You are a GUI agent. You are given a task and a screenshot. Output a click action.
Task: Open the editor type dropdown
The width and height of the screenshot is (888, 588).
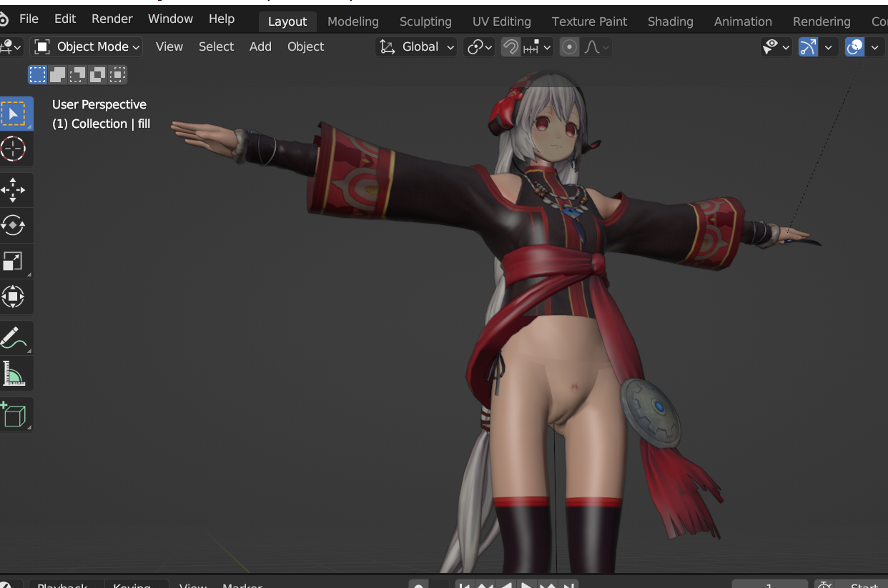pyautogui.click(x=12, y=47)
